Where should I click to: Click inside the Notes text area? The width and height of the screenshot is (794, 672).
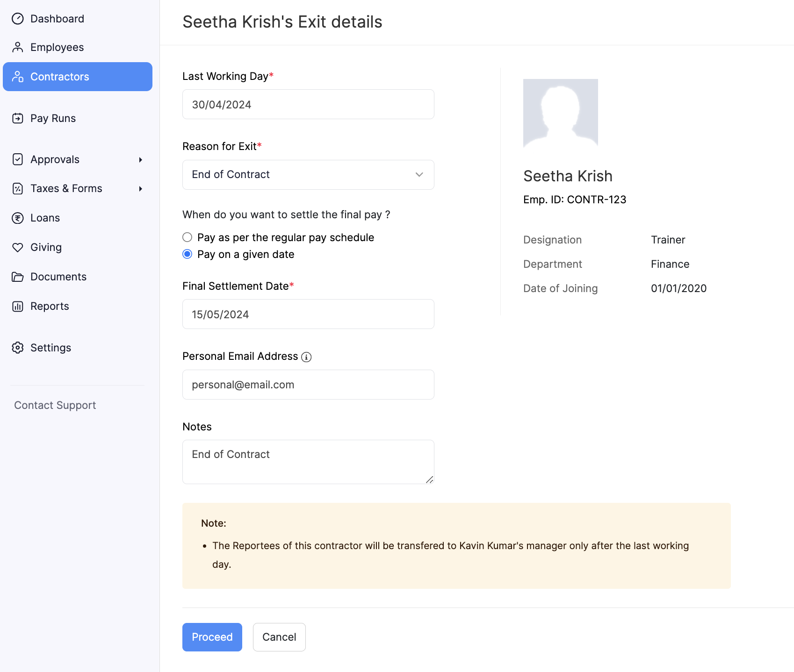point(308,461)
